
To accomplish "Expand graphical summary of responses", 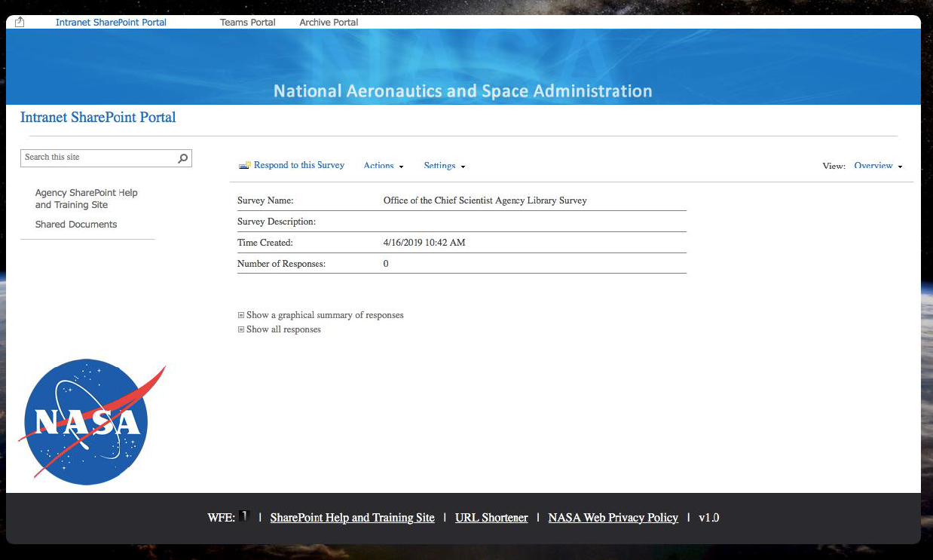I will pos(241,316).
